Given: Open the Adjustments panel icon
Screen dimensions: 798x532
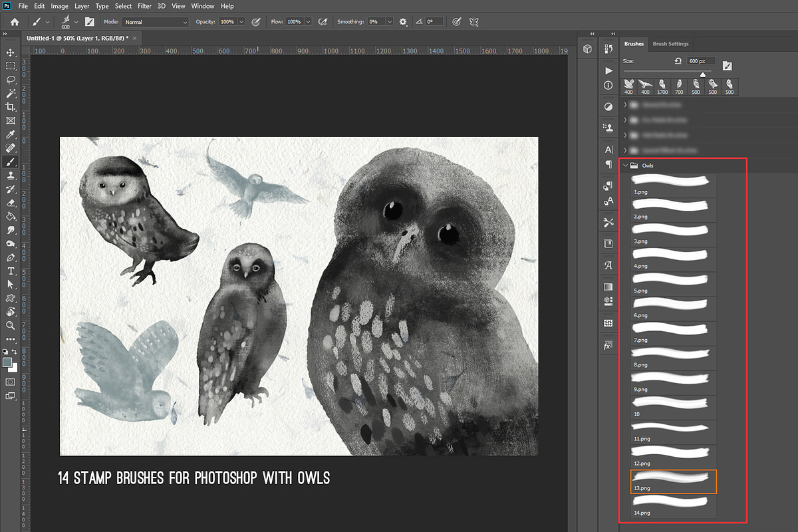Looking at the screenshot, I should (608, 106).
